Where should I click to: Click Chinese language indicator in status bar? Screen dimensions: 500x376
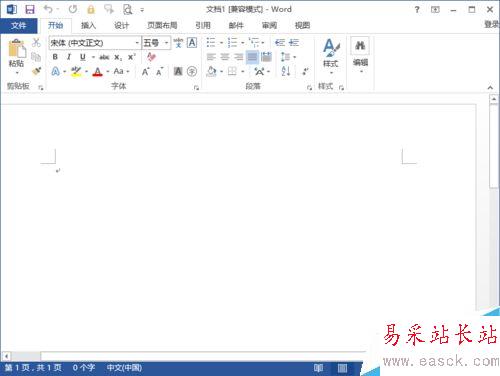(x=124, y=368)
